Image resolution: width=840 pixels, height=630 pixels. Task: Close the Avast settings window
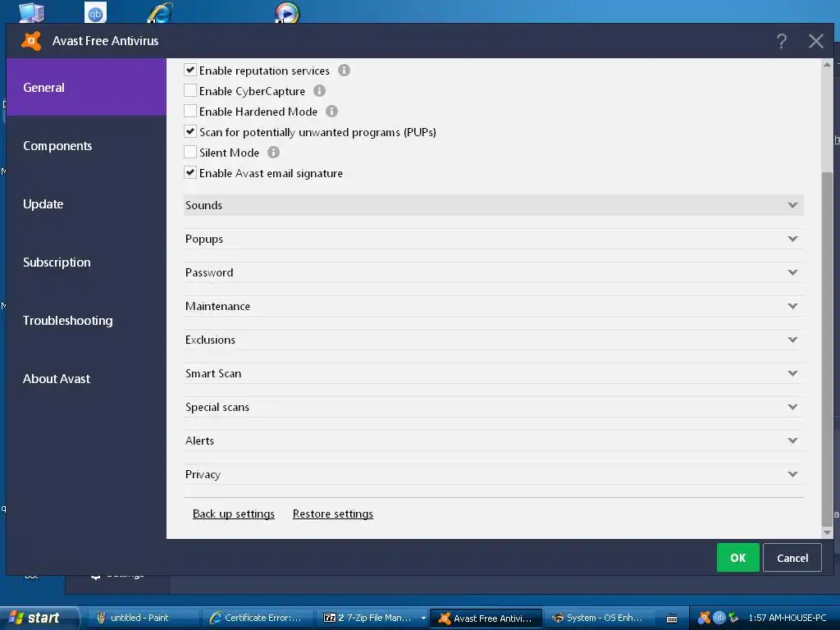coord(816,41)
